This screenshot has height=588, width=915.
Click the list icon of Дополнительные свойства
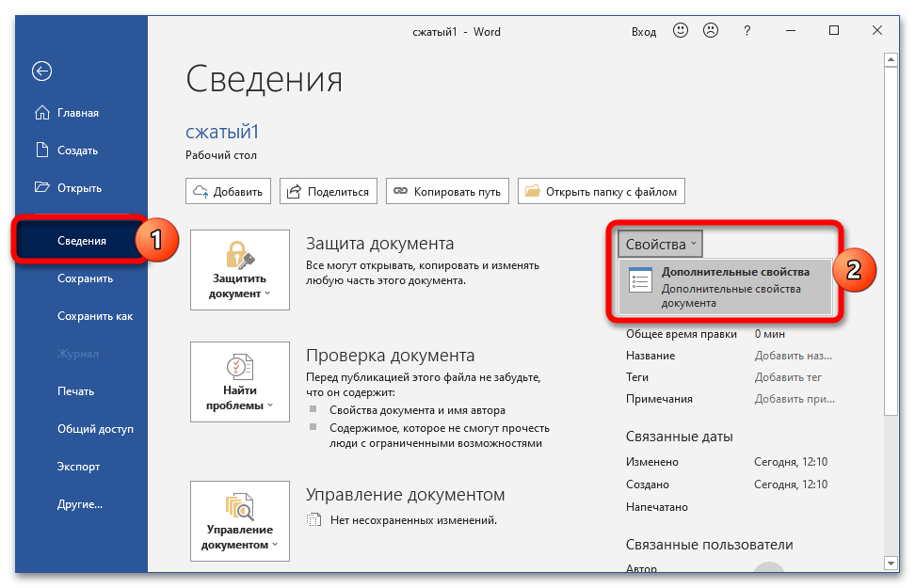pyautogui.click(x=640, y=280)
